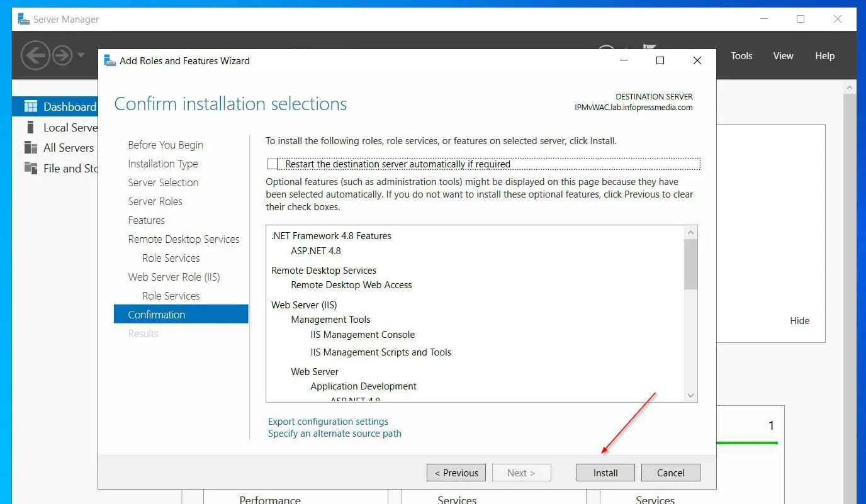The height and width of the screenshot is (504, 866).
Task: Go back with the Previous button
Action: coord(456,473)
